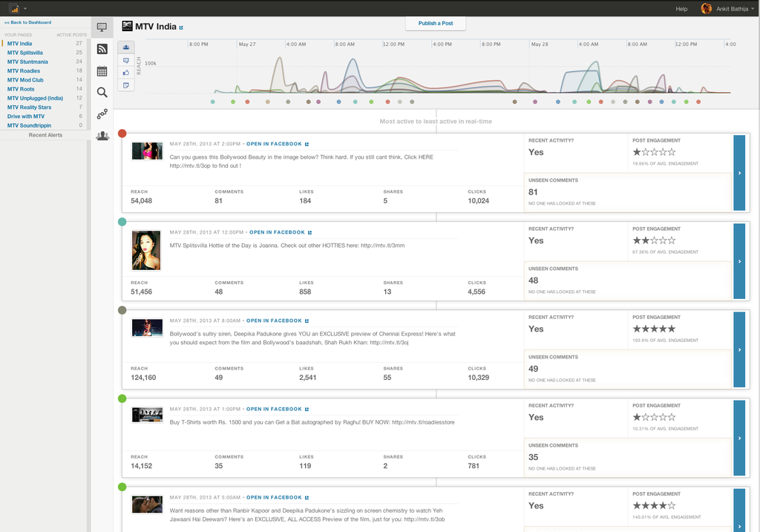Click external-link icon on the 1:00PM post

(307, 410)
